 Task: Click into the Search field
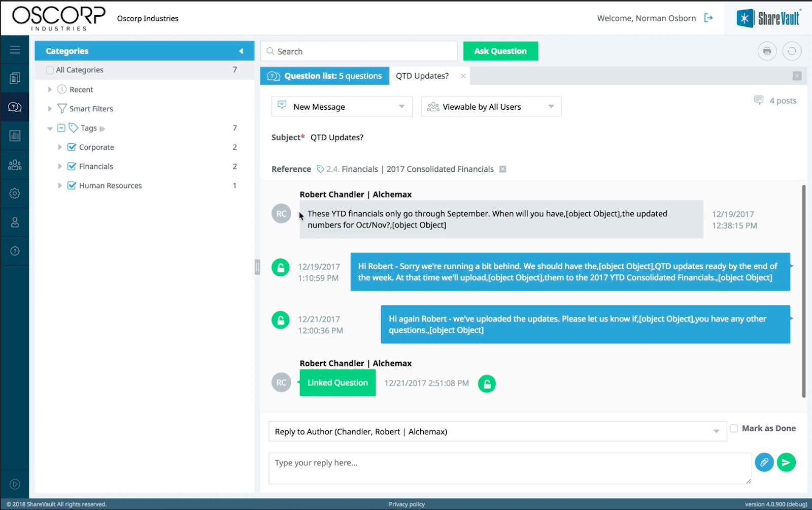[359, 51]
